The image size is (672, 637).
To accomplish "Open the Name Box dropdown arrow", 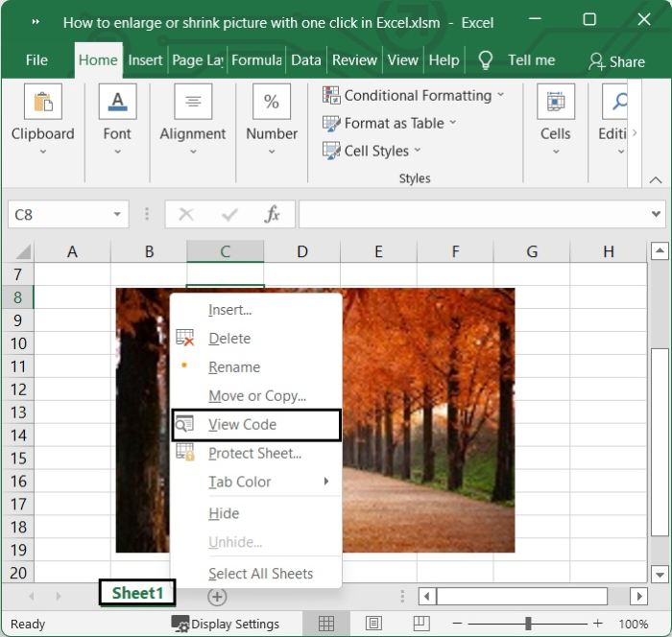I will [x=117, y=215].
